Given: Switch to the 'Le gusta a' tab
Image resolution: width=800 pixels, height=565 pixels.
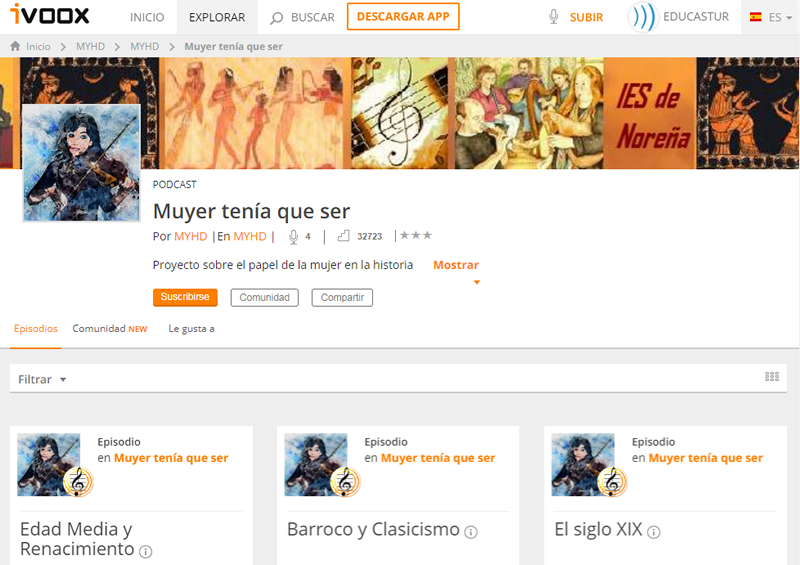Looking at the screenshot, I should [191, 329].
